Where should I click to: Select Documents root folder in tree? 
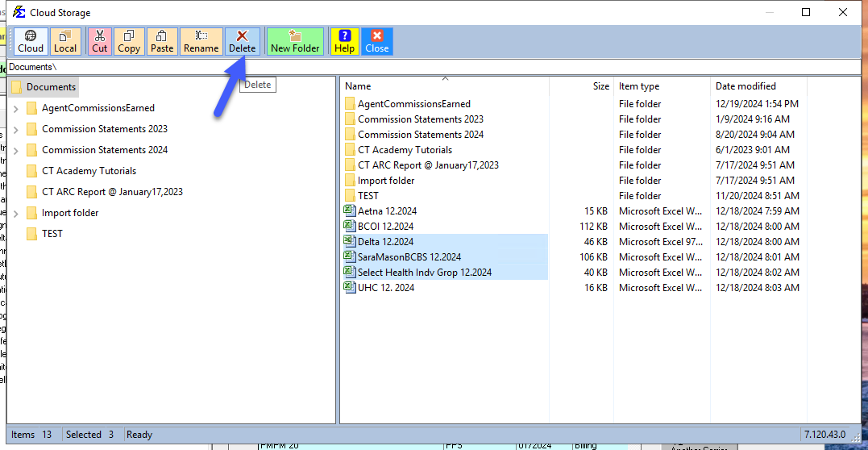point(44,87)
